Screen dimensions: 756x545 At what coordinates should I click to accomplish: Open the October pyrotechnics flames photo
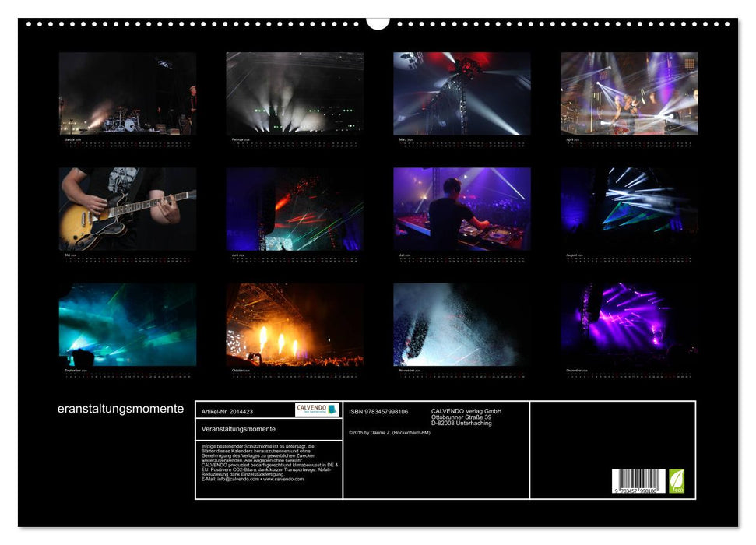pos(294,324)
